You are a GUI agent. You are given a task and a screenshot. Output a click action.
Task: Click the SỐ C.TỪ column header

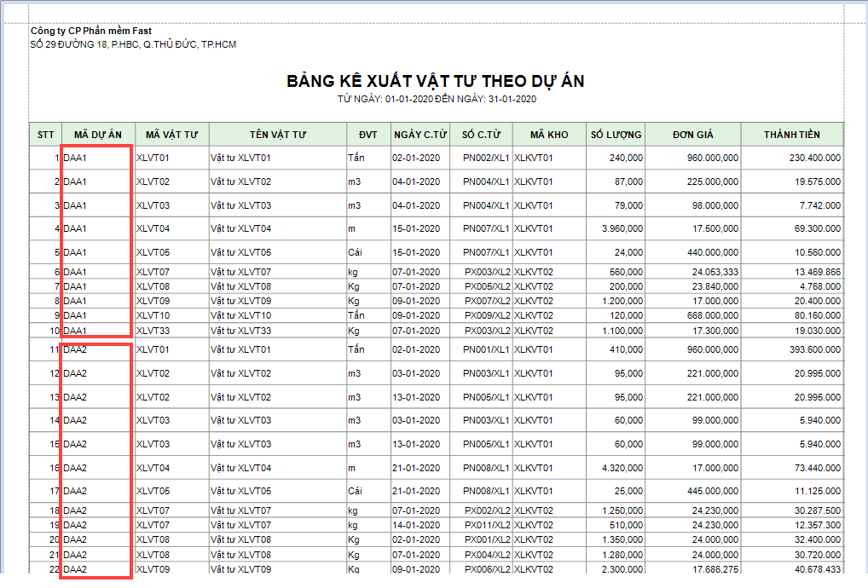tap(481, 135)
